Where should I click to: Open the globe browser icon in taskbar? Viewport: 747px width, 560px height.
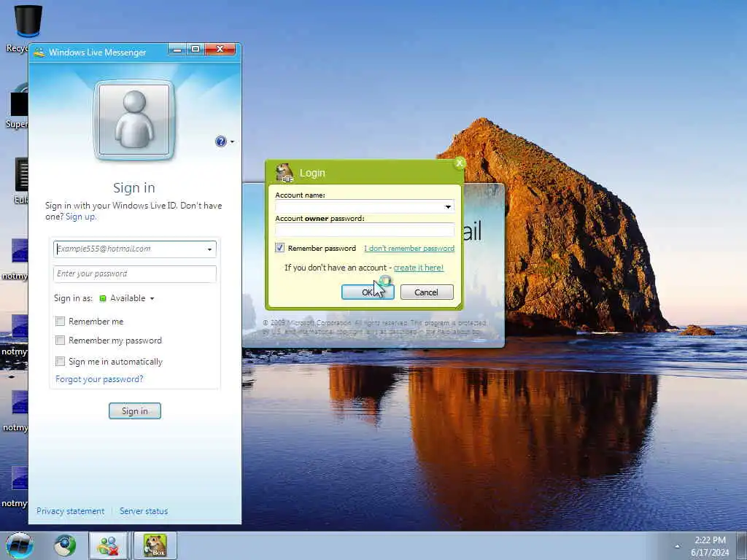[65, 545]
